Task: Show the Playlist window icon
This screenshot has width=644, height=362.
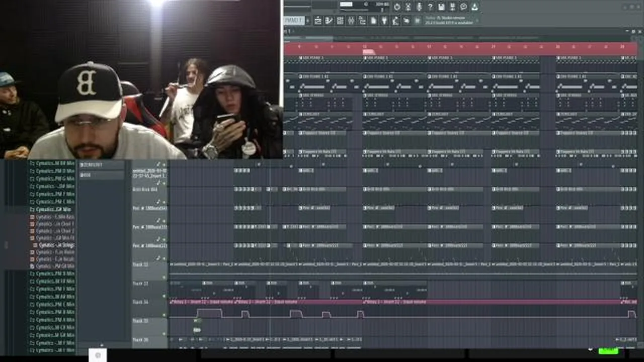Action: click(x=318, y=21)
